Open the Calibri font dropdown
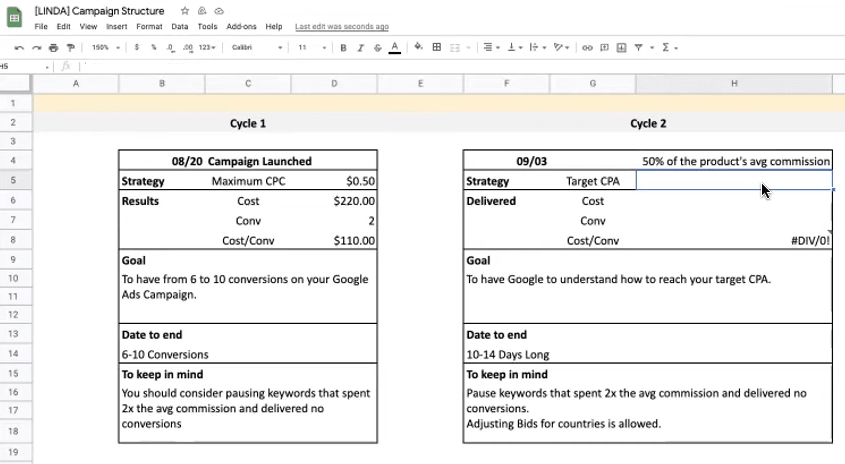The width and height of the screenshot is (845, 464). click(x=257, y=47)
